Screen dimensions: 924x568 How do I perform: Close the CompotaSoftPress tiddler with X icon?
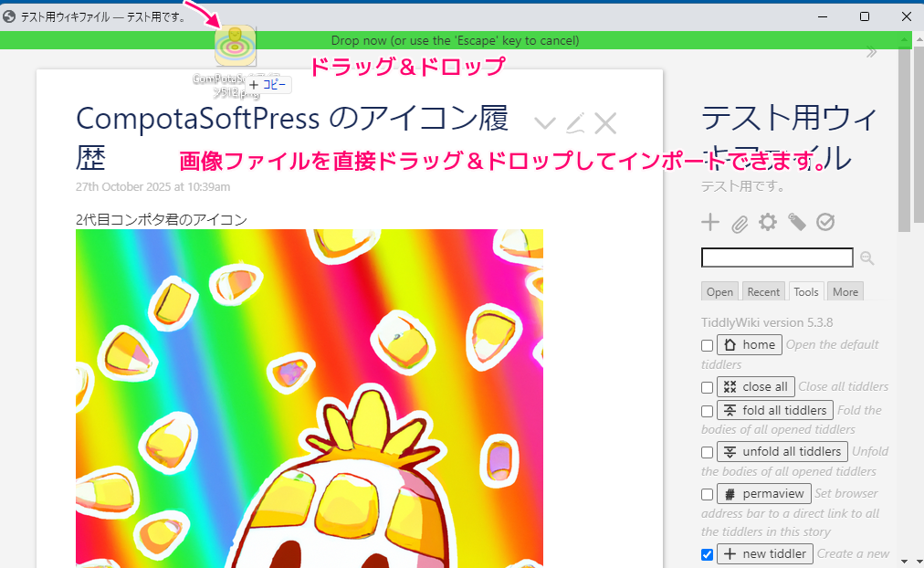coord(605,123)
